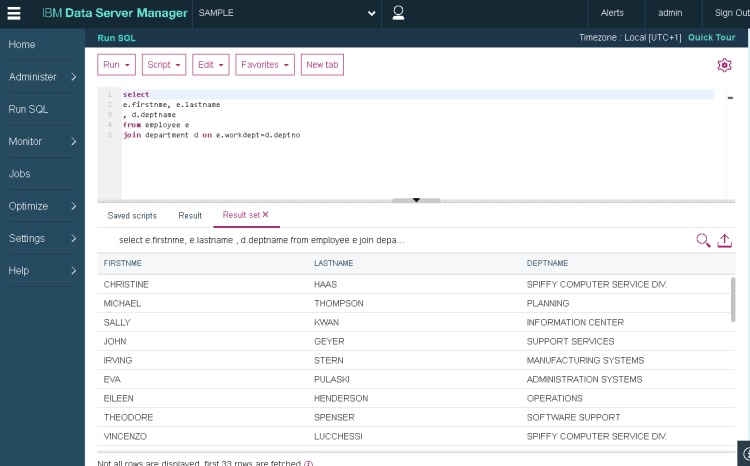Switch to the Saved scripts tab
750x466 pixels.
pos(132,216)
